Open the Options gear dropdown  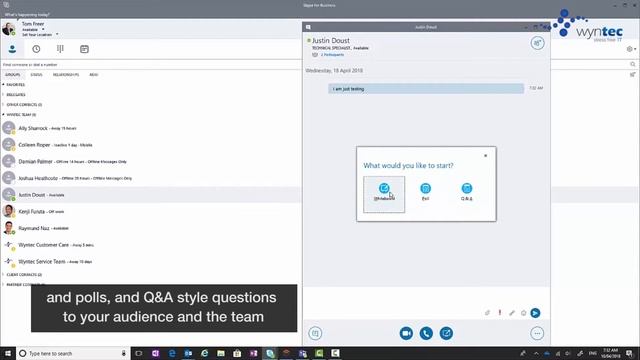tap(631, 49)
